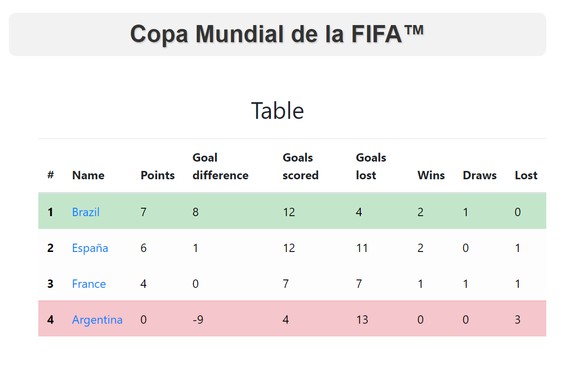Open the España team link
Viewport: 588px width, 389px height.
click(x=90, y=248)
